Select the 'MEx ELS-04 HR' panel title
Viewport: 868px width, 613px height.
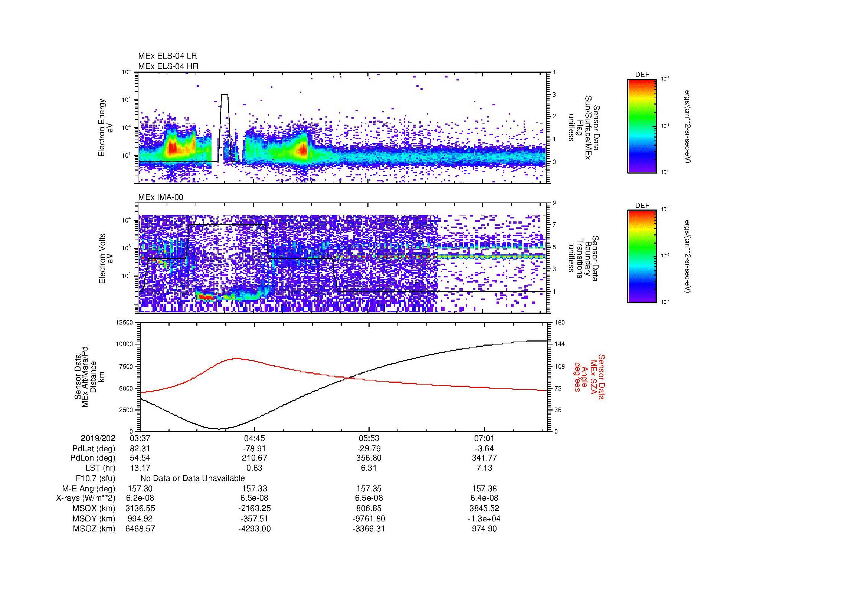(x=168, y=66)
